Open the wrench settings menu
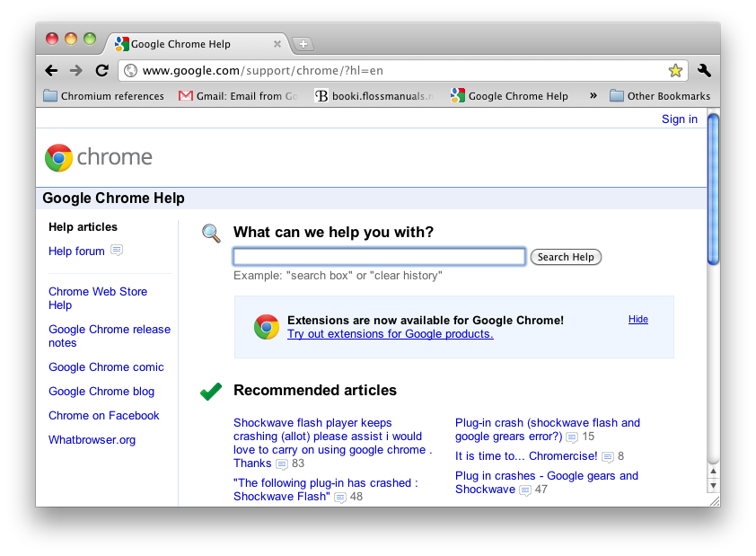This screenshot has width=756, height=556. coord(704,70)
